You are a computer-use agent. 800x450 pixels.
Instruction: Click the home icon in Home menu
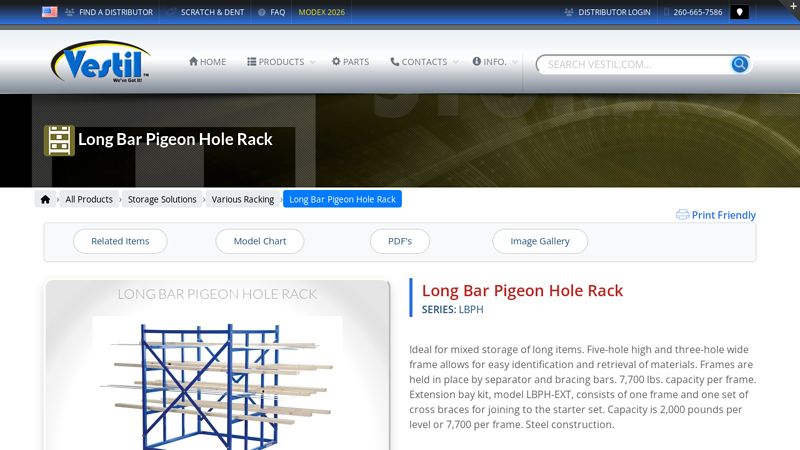pyautogui.click(x=193, y=61)
